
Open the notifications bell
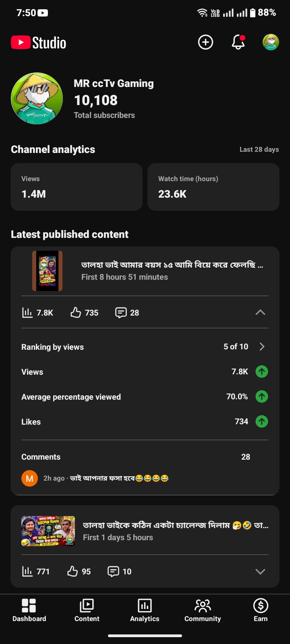coord(238,42)
